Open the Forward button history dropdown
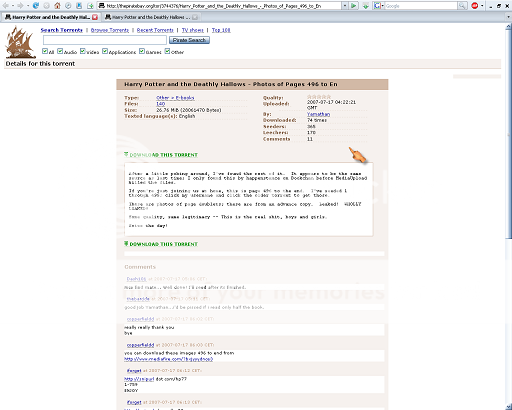Image resolution: width=512 pixels, height=410 pixels. coord(27,6)
